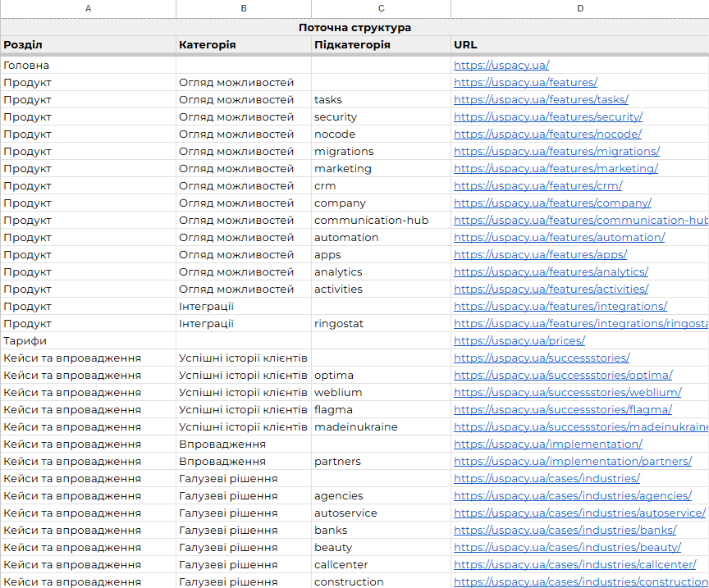Viewport: 709px width, 588px height.
Task: Select column B header
Action: (244, 8)
